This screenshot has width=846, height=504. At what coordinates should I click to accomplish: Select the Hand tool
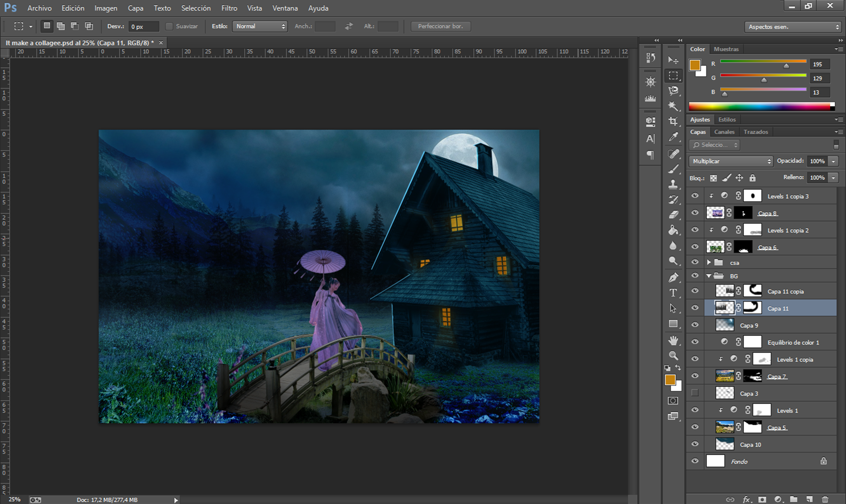pyautogui.click(x=673, y=340)
